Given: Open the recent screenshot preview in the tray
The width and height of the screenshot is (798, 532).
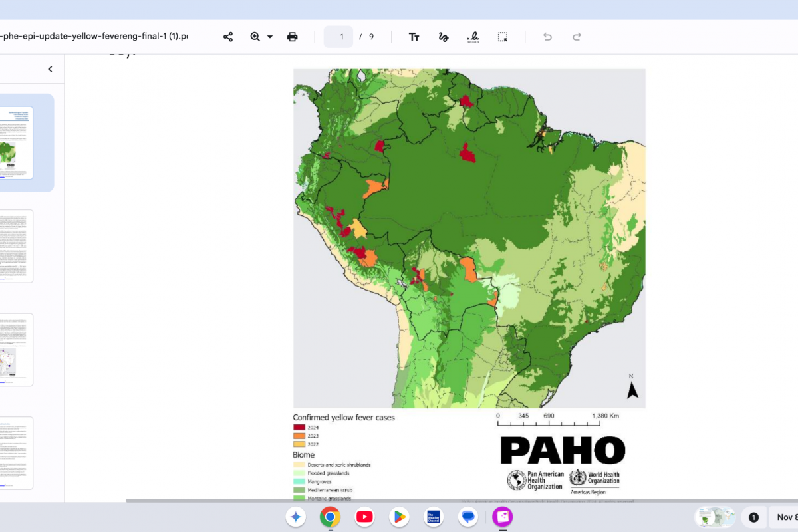Looking at the screenshot, I should tap(715, 517).
